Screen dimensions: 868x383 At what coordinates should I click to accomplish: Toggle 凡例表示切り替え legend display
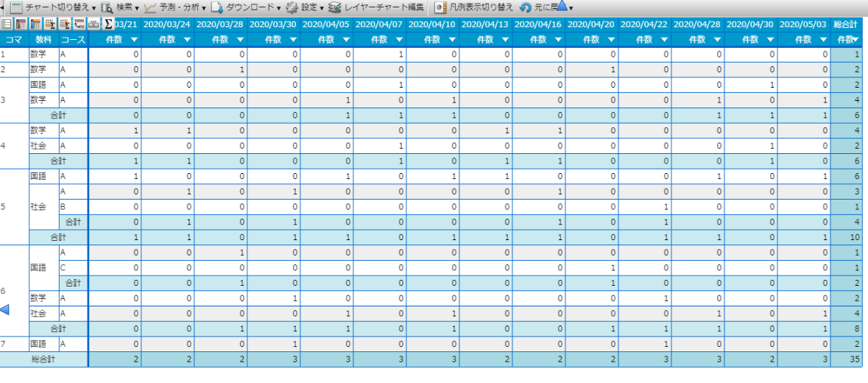pyautogui.click(x=474, y=8)
